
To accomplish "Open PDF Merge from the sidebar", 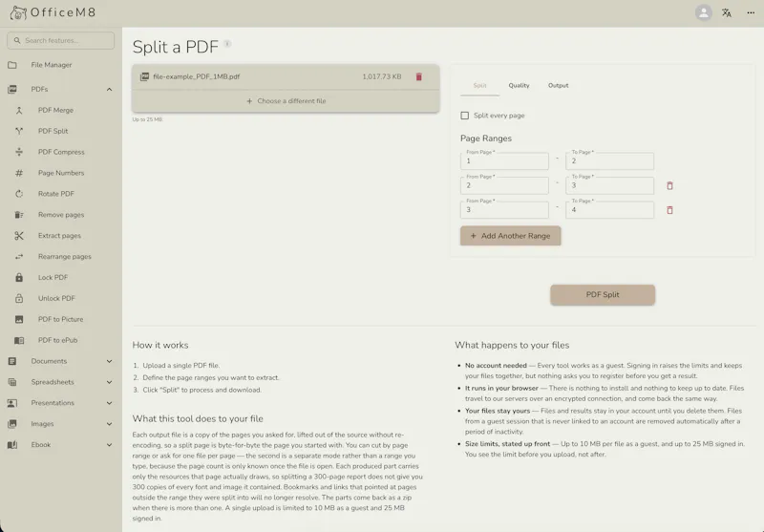I will 55,110.
